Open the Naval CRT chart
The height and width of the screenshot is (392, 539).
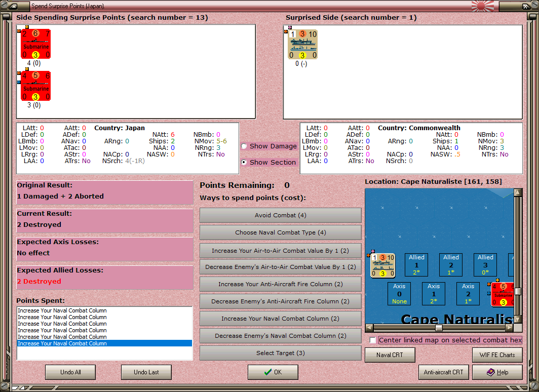click(x=390, y=355)
